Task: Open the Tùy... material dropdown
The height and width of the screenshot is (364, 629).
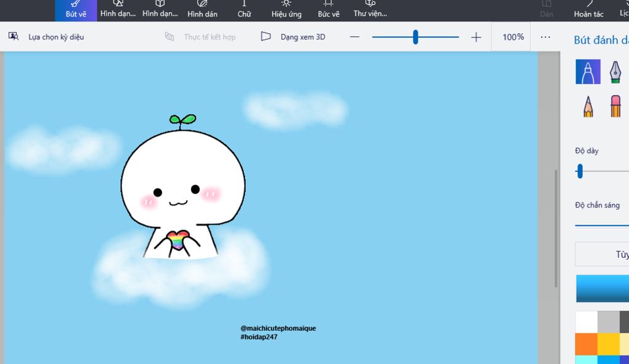Action: pos(602,254)
